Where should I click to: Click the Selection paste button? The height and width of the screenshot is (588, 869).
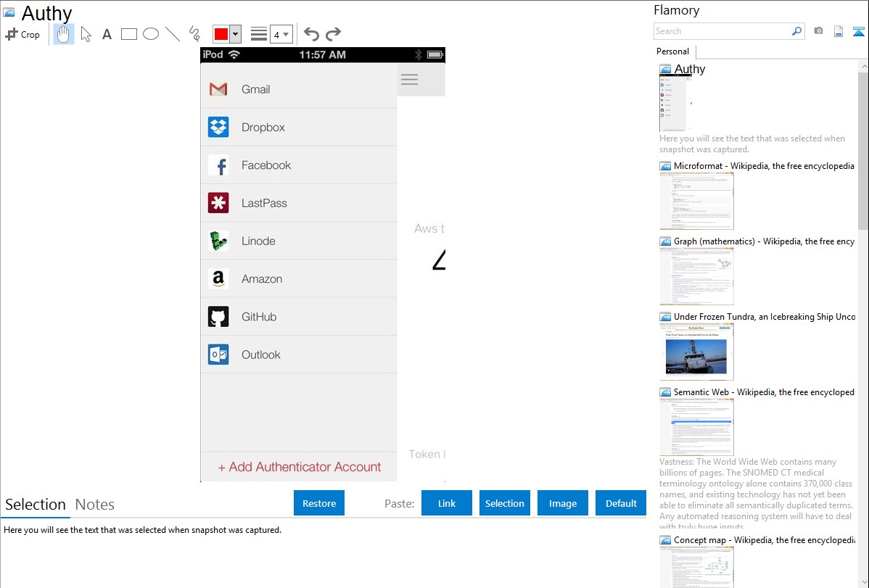[504, 503]
